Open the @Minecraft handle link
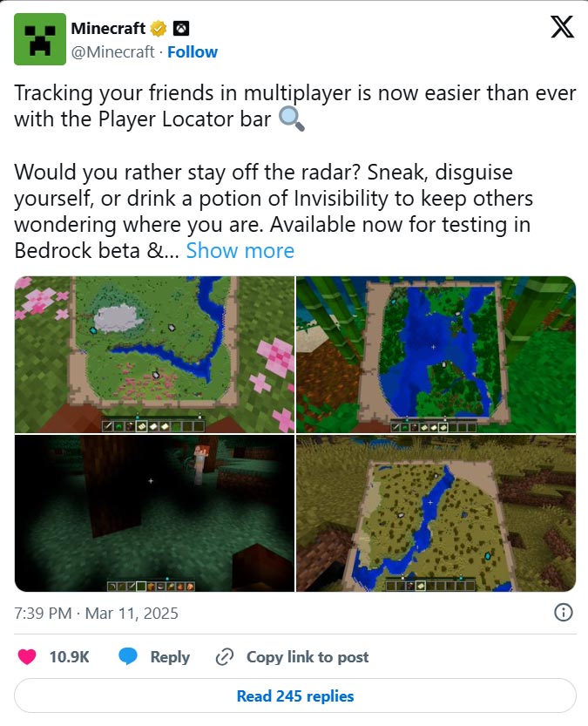Viewport: 588px width, 726px height. (112, 52)
